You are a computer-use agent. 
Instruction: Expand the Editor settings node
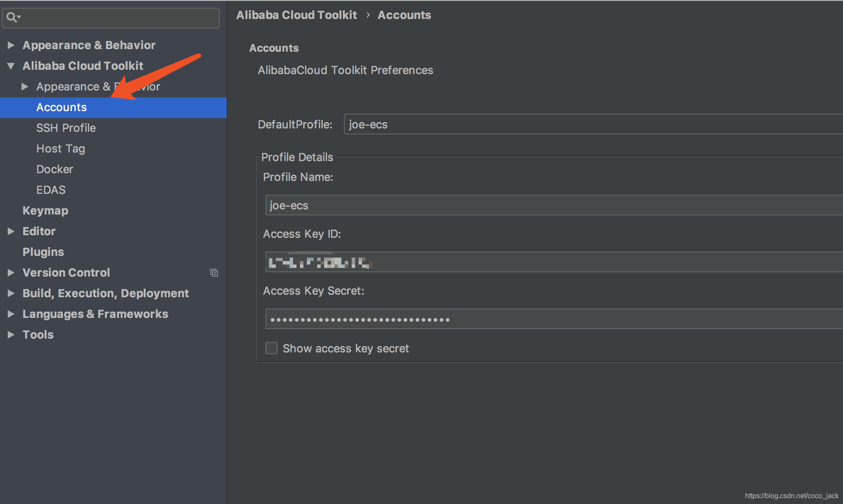pos(11,231)
